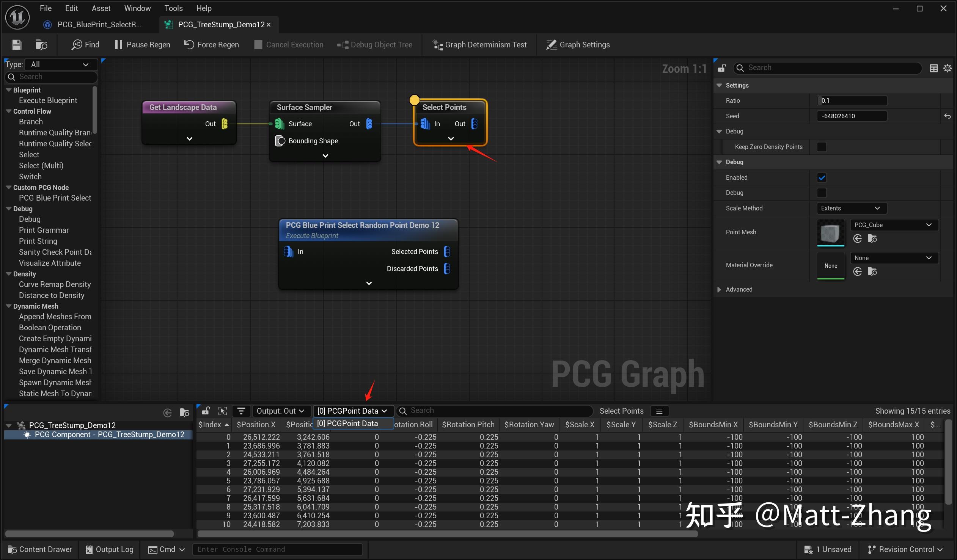Enable the Debug checkbox under Debug section
The height and width of the screenshot is (560, 957).
pyautogui.click(x=822, y=193)
